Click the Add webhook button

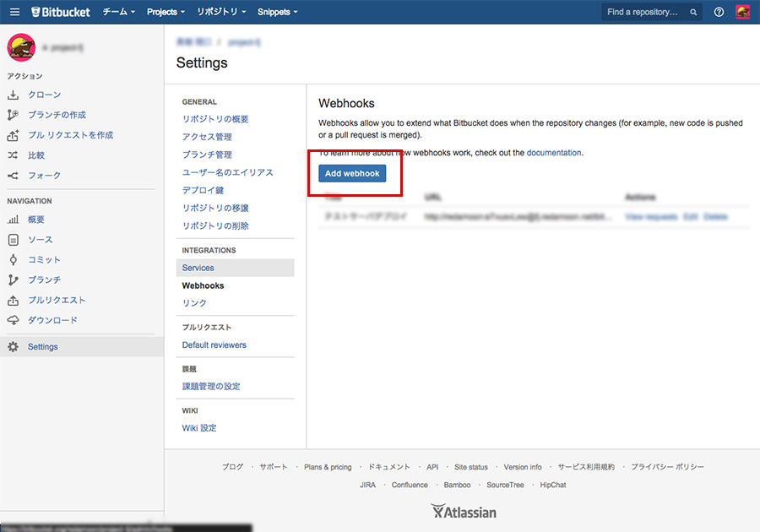352,173
